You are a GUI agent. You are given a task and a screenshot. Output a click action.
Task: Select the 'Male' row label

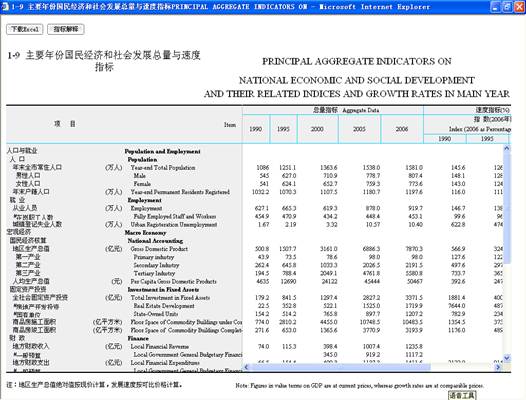click(140, 176)
